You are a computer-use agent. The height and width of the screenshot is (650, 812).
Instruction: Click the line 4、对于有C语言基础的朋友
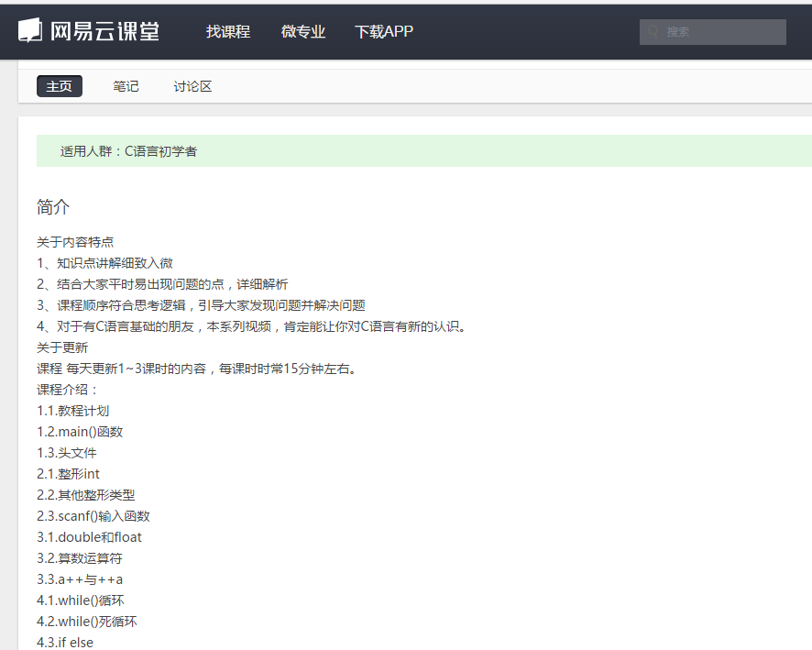point(252,326)
